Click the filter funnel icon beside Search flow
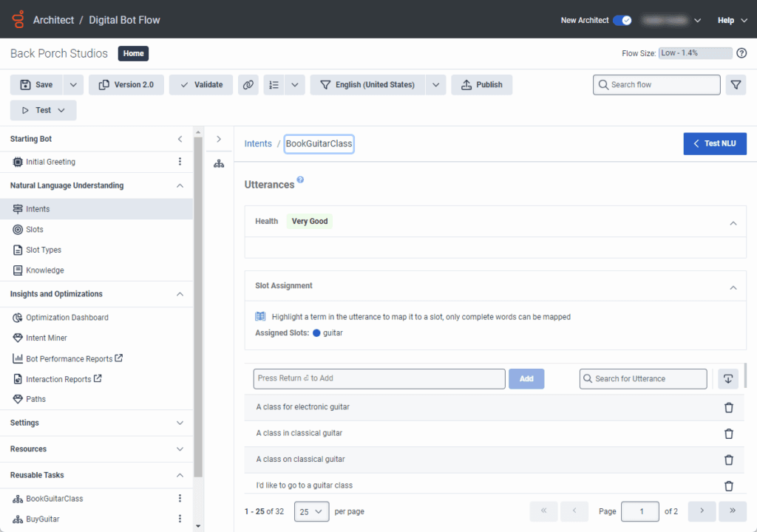This screenshot has width=757, height=532. tap(736, 85)
